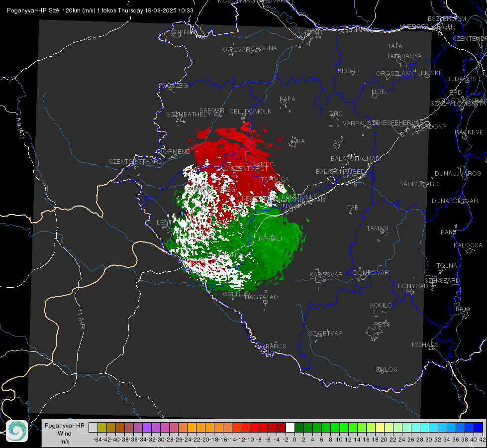Click the MARCALI label in green echoes

(x=269, y=239)
